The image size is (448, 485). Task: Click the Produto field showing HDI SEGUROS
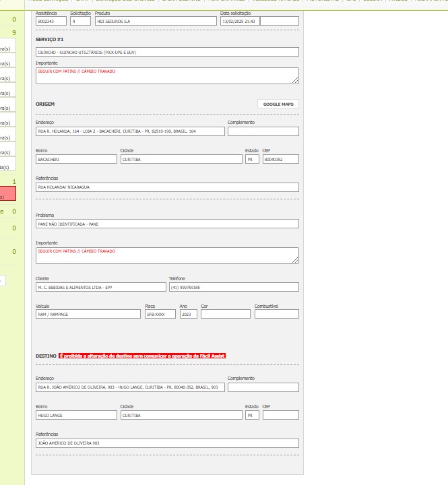(156, 22)
